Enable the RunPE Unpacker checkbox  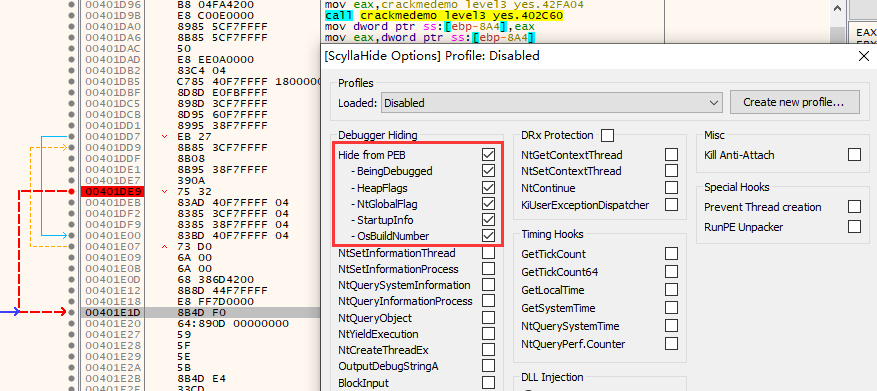(x=854, y=227)
